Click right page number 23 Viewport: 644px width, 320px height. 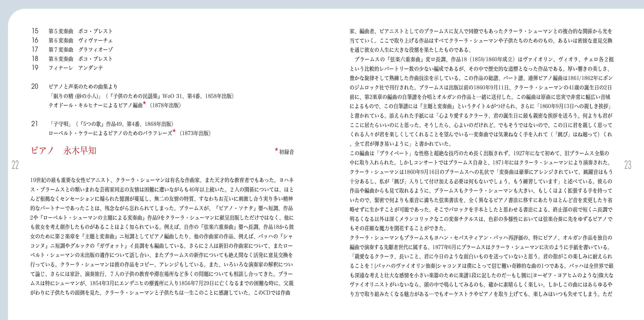(628, 165)
